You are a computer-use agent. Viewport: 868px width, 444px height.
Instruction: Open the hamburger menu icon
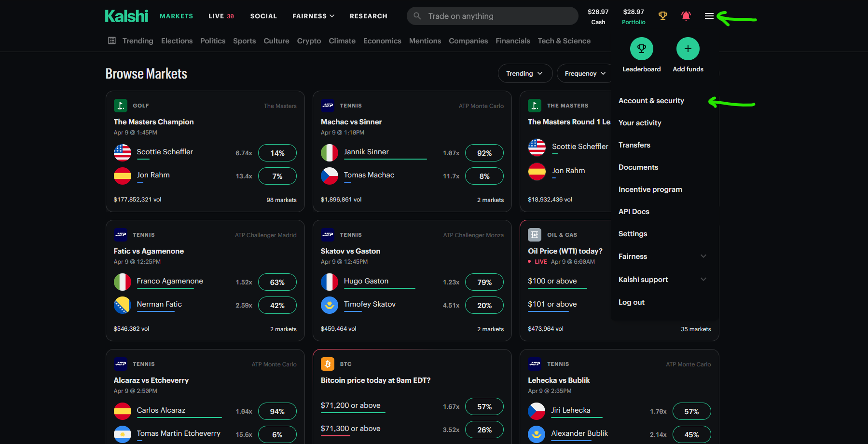click(x=709, y=16)
